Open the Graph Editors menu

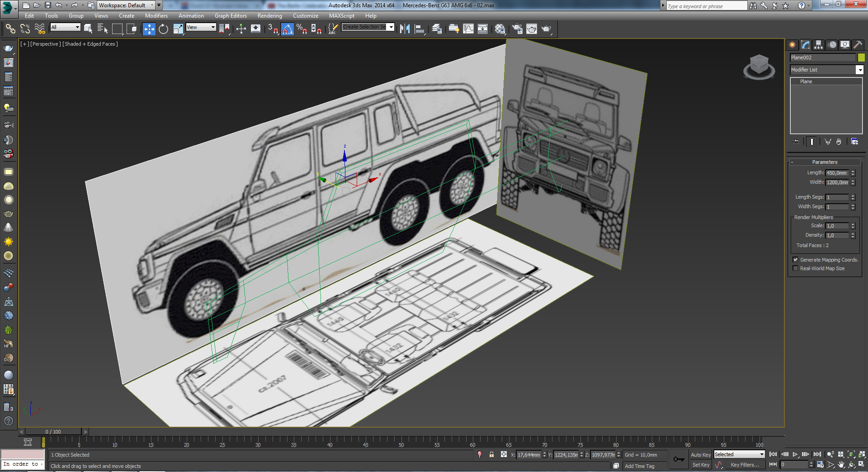pyautogui.click(x=231, y=16)
